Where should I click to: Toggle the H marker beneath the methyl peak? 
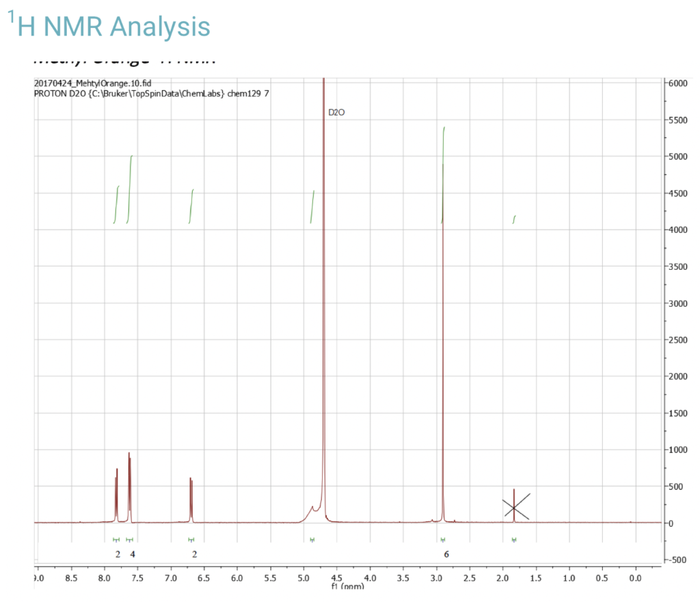coord(444,539)
